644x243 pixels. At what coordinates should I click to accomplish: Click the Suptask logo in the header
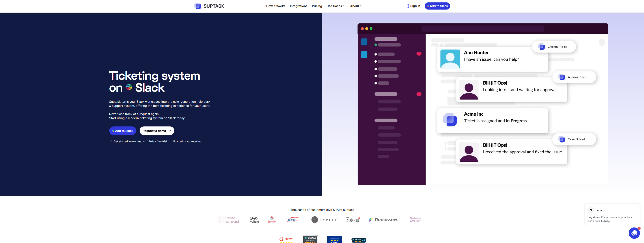click(209, 6)
